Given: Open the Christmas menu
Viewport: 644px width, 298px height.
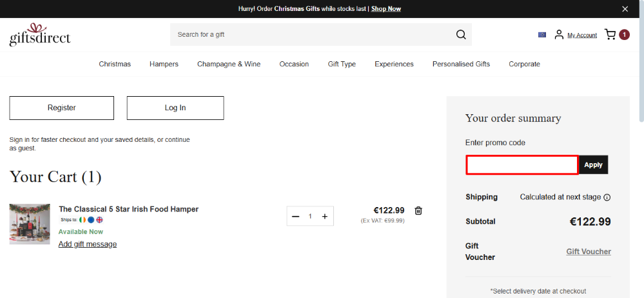Looking at the screenshot, I should (x=115, y=64).
